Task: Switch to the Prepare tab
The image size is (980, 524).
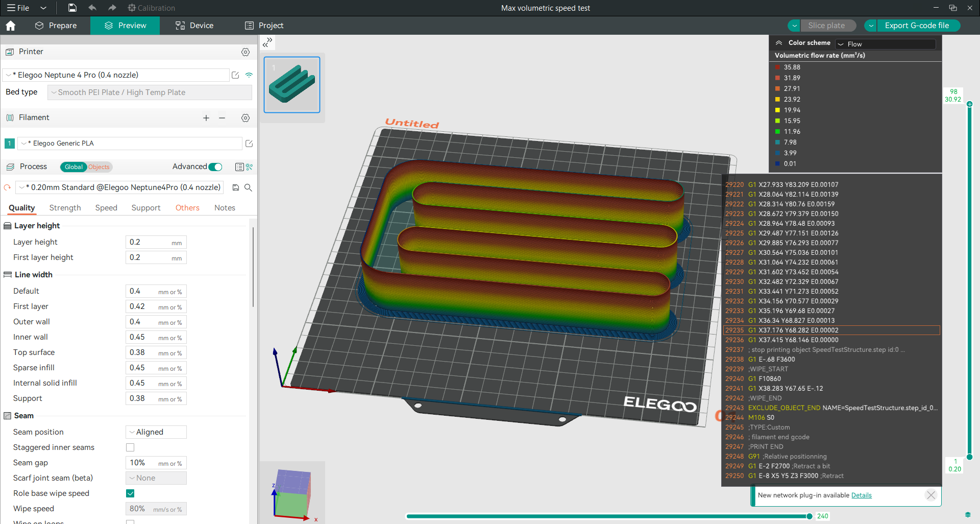Action: point(56,26)
